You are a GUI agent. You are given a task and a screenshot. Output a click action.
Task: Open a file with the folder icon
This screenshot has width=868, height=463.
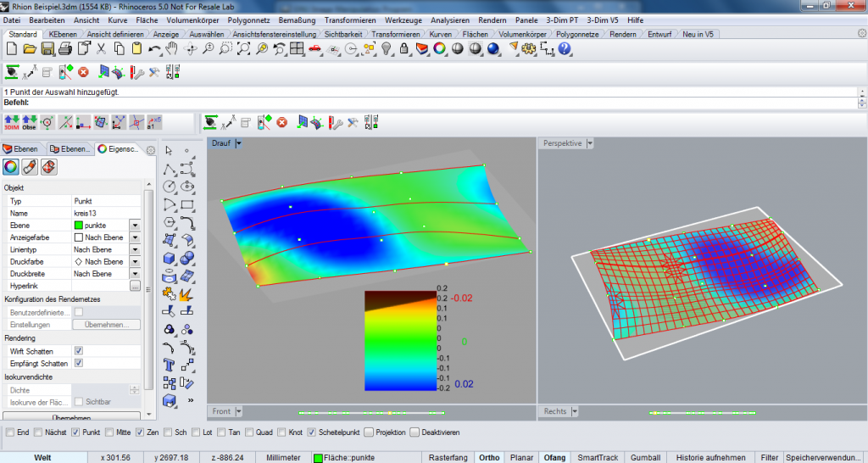pos(30,49)
